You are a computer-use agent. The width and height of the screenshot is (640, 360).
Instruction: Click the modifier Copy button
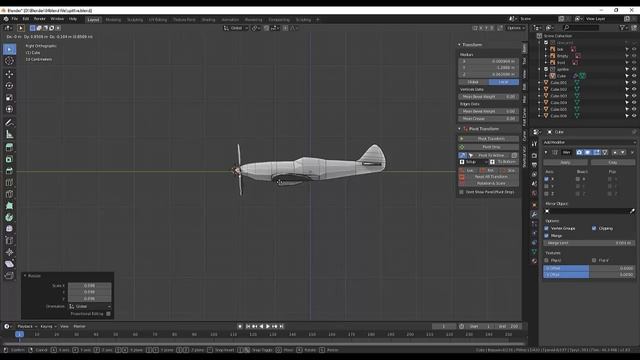click(613, 162)
